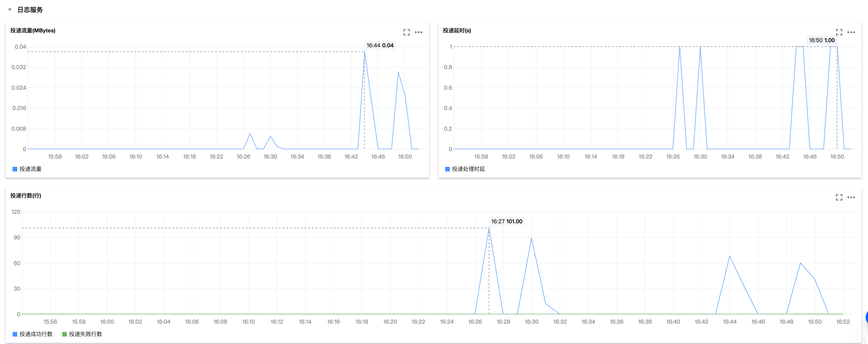Viewport: 868px width, 344px height.
Task: Toggle 投递流量 legend series visibility
Action: point(30,169)
